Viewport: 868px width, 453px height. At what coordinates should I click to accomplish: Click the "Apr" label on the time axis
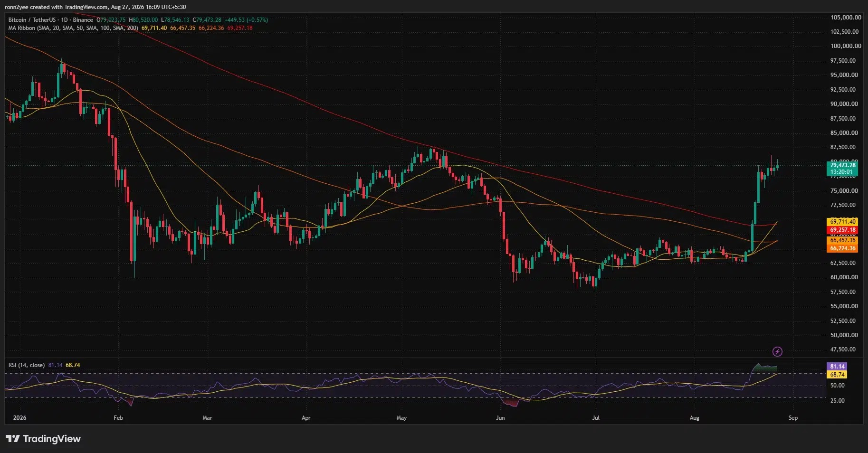(306, 418)
